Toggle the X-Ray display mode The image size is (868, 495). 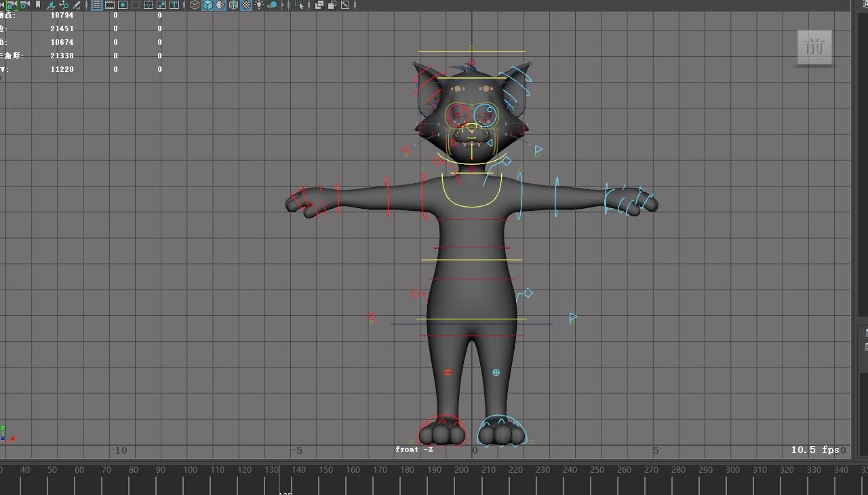pyautogui.click(x=319, y=5)
